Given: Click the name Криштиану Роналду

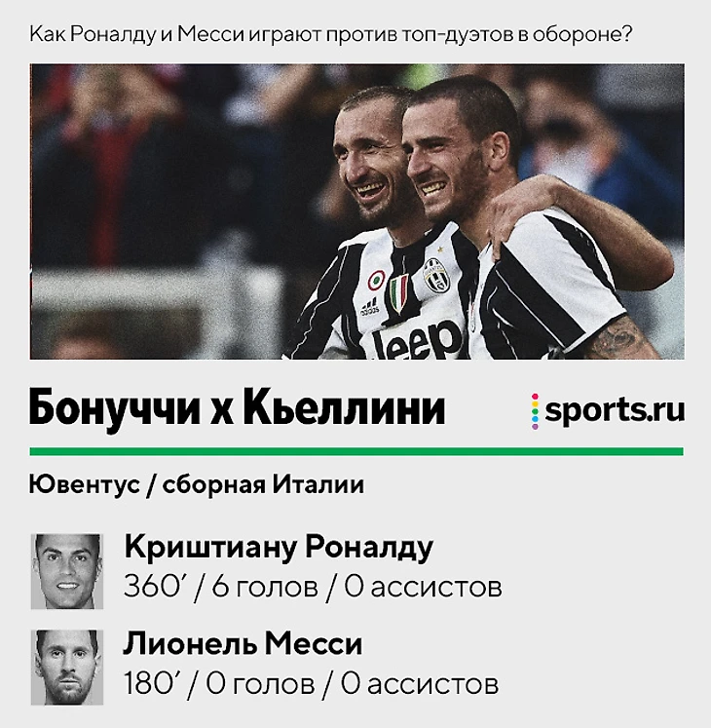Looking at the screenshot, I should [279, 548].
